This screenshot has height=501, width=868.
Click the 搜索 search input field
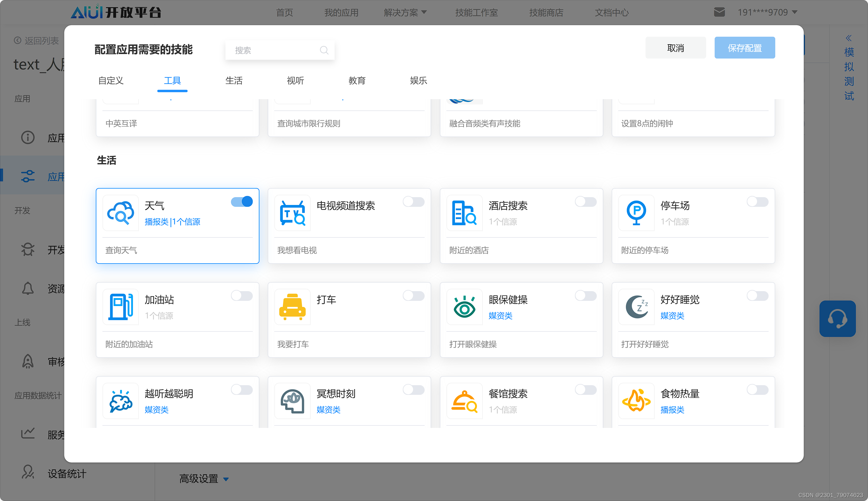coord(280,50)
